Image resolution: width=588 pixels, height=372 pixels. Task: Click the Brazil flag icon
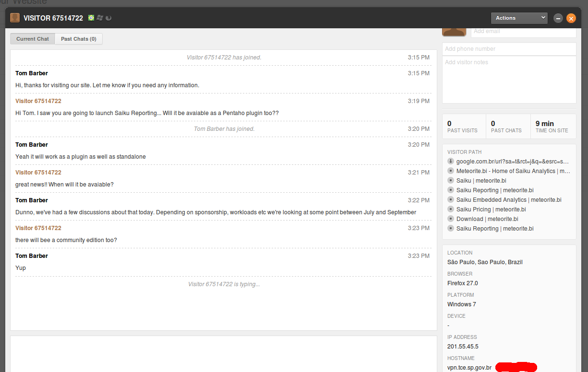tap(91, 18)
